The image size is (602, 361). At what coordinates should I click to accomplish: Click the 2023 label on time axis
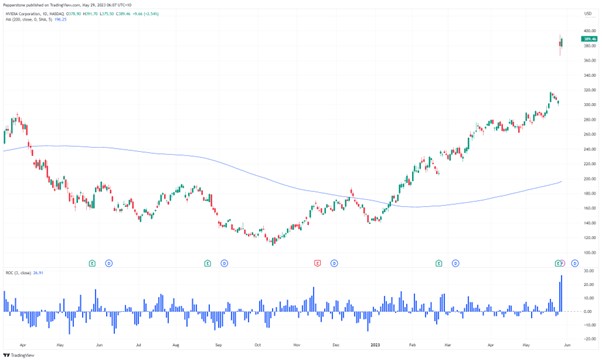(375, 345)
